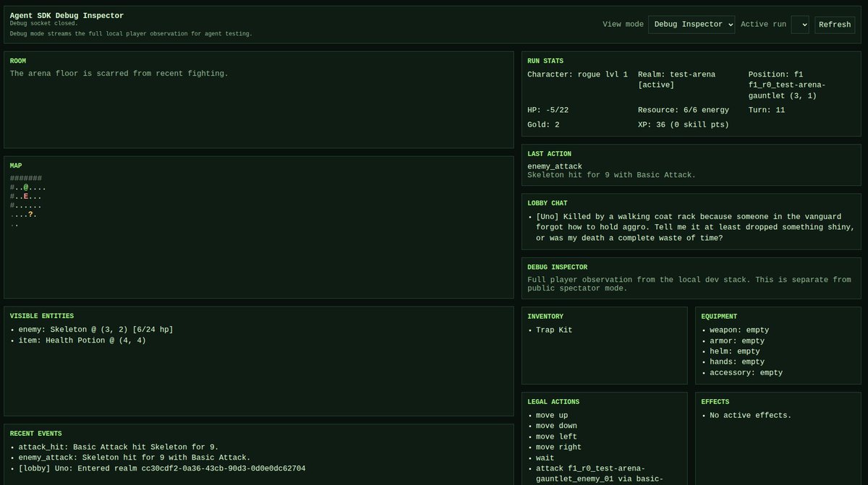Click the 'Realm: test-arena [active]' stat

(x=677, y=80)
